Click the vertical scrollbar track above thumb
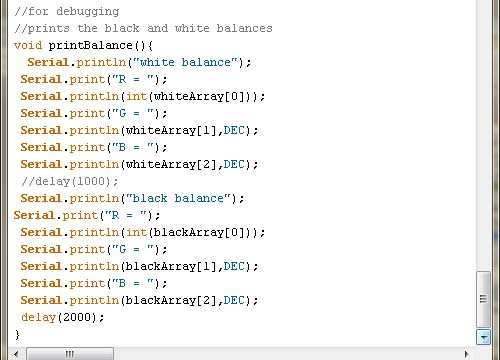Viewport: 500px width, 360px height. pos(483,133)
